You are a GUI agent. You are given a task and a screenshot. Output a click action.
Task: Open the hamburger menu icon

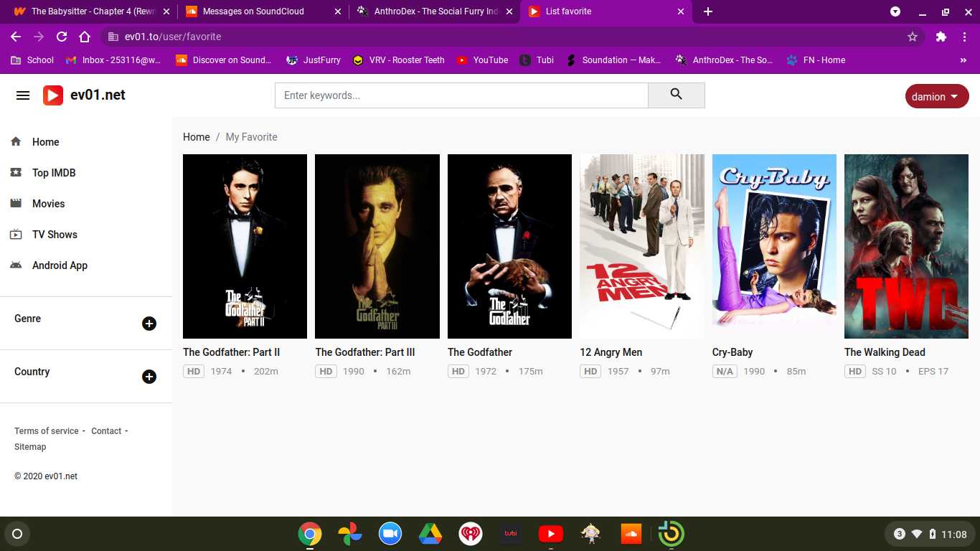[23, 95]
